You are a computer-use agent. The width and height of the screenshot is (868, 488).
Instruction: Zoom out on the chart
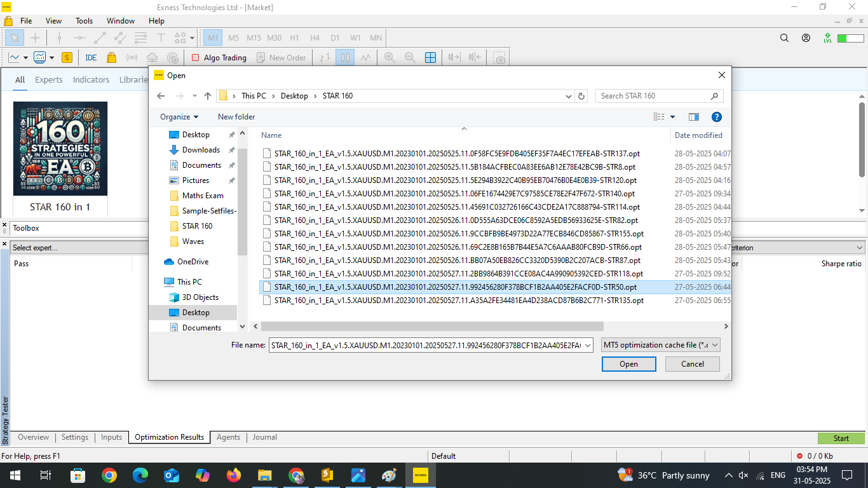[410, 57]
